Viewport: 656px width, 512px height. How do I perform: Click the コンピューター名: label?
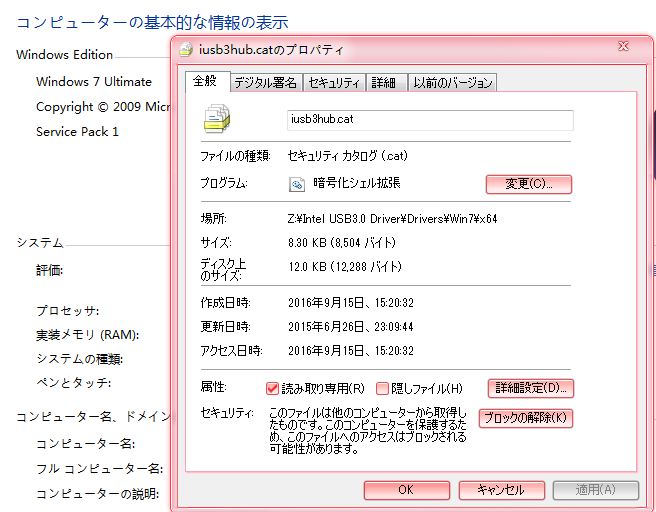click(x=86, y=444)
